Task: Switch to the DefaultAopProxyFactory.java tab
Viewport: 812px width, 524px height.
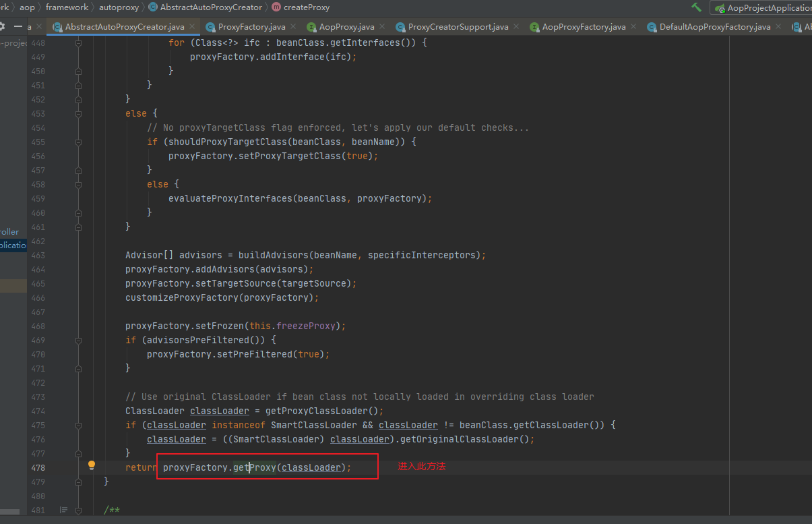Action: [x=714, y=27]
